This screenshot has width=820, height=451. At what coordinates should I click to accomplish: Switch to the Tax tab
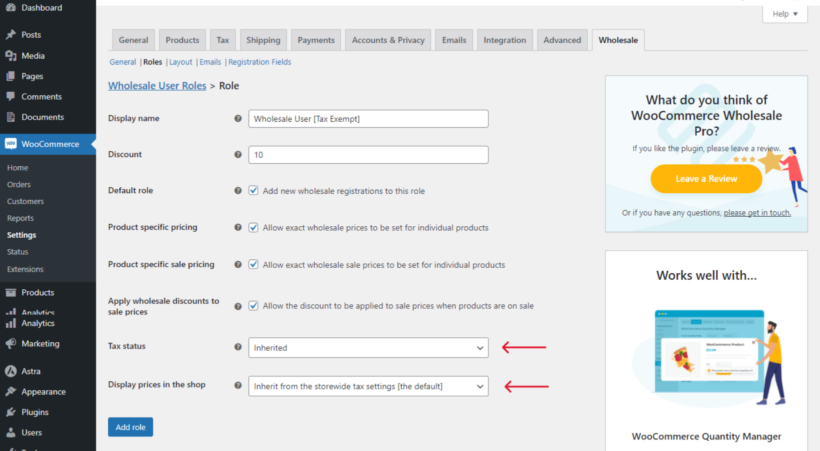coord(223,40)
